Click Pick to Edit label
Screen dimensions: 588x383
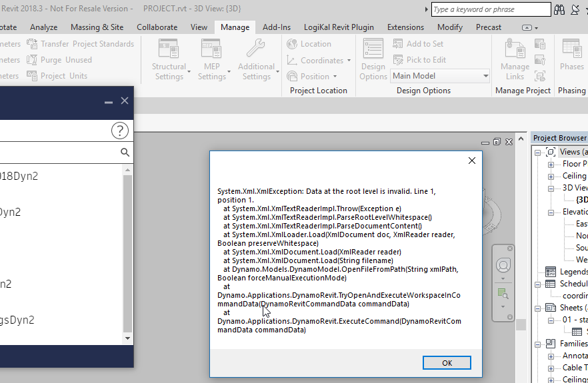(427, 60)
